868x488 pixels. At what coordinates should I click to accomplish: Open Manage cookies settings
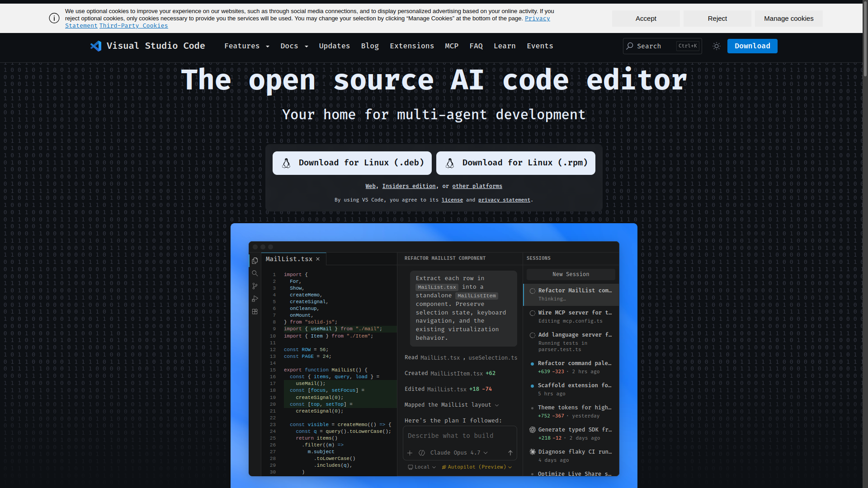coord(788,19)
